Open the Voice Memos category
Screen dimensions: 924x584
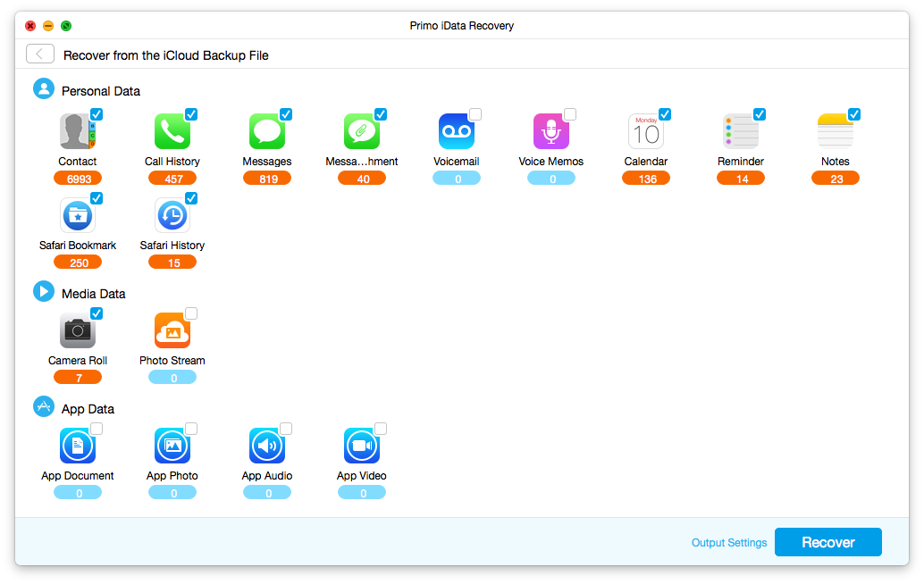(551, 130)
